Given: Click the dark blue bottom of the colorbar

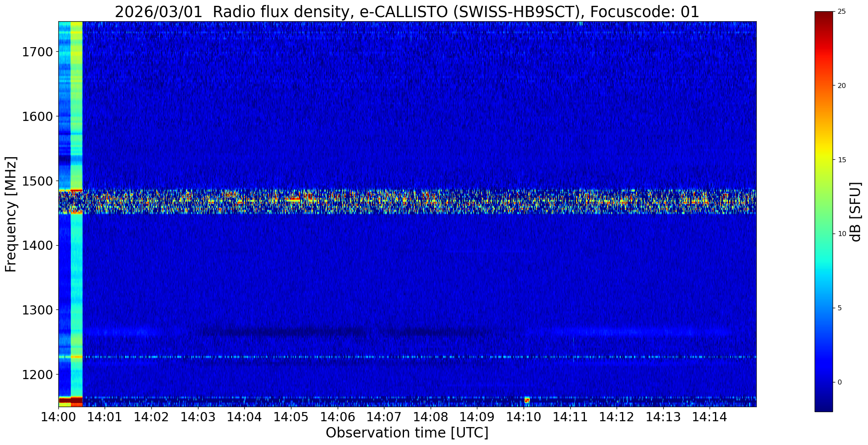Looking at the screenshot, I should 824,405.
